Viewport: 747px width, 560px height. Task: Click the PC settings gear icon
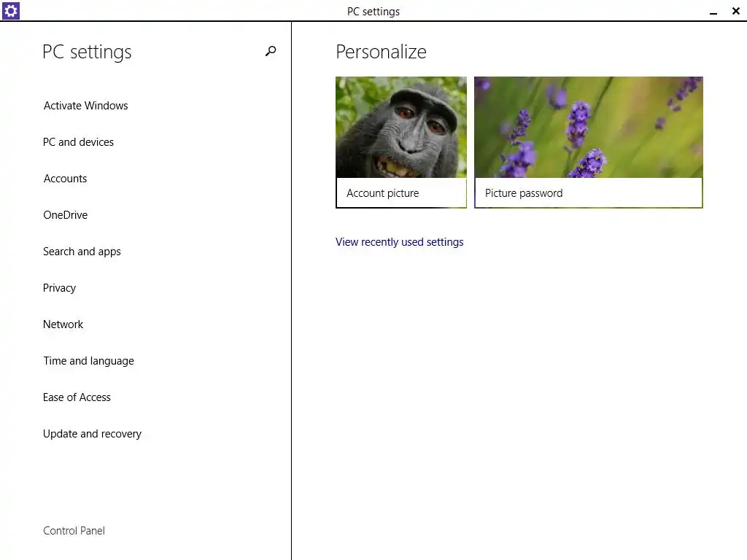point(11,11)
